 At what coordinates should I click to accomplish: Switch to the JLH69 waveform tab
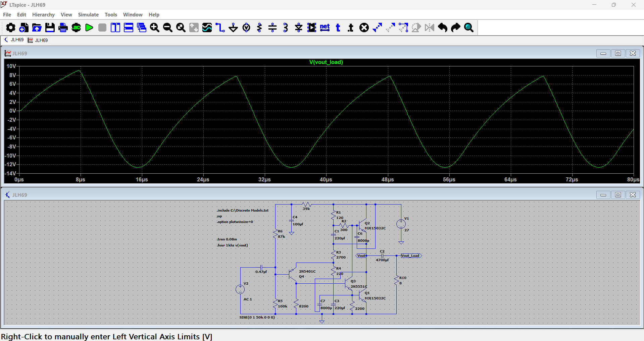point(38,40)
